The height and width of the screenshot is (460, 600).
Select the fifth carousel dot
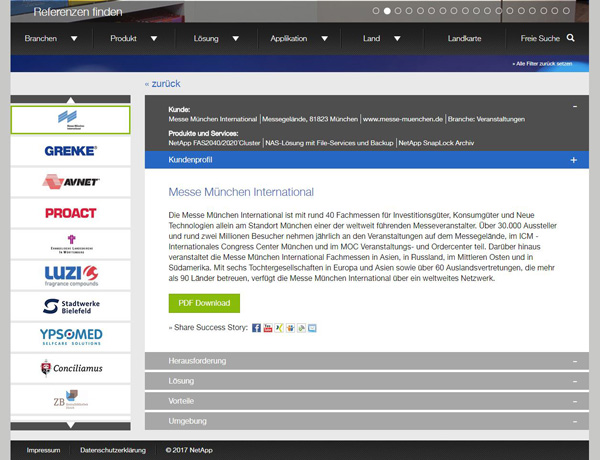[420, 11]
